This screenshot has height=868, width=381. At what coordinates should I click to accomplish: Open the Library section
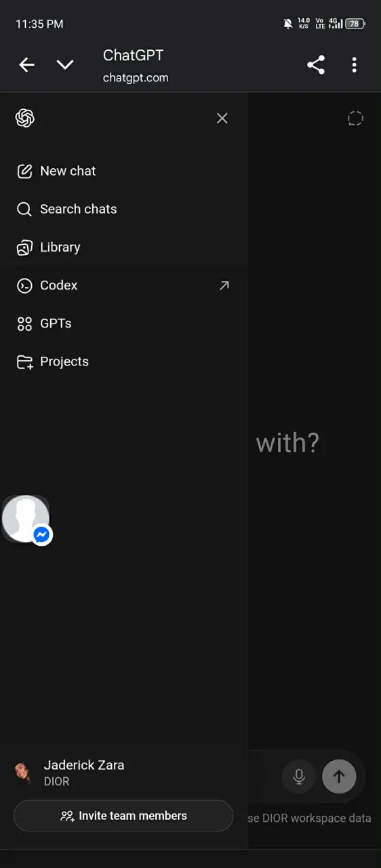tap(124, 247)
